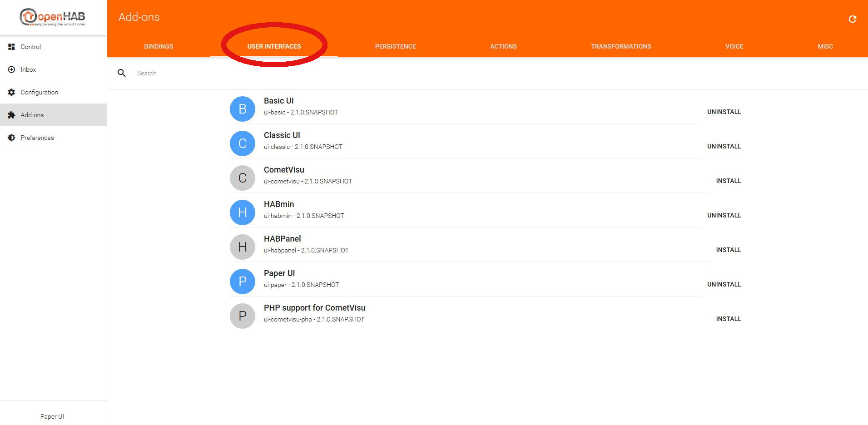Viewport: 868px width, 425px height.
Task: Click the ui-paper version text
Action: [x=301, y=285]
